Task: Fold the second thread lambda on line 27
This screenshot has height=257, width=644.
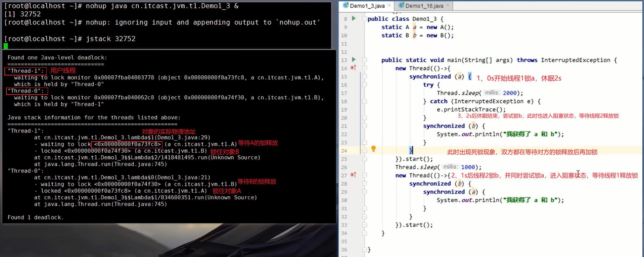Action: click(x=365, y=175)
